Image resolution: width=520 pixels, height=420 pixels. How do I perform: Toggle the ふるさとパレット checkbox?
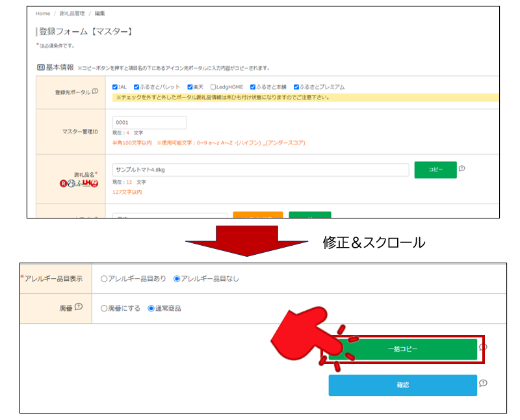(137, 86)
